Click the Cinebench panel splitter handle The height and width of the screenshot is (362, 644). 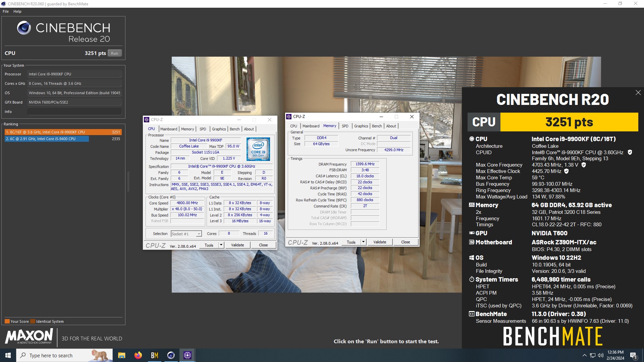click(128, 181)
